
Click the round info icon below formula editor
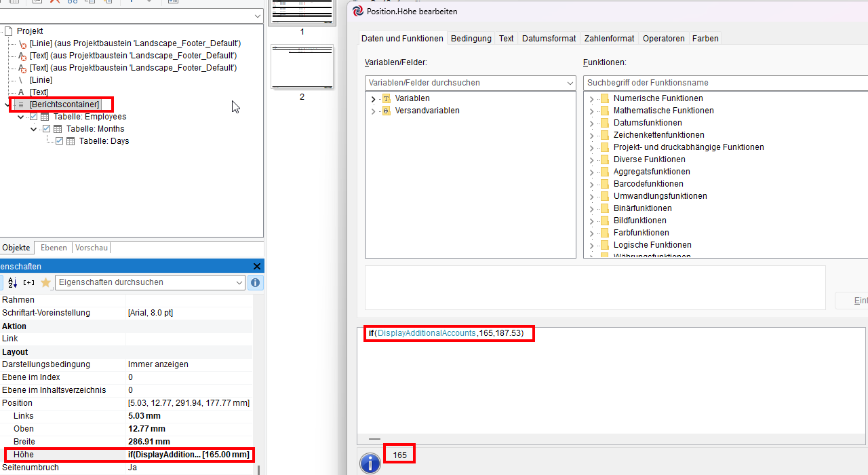point(370,463)
